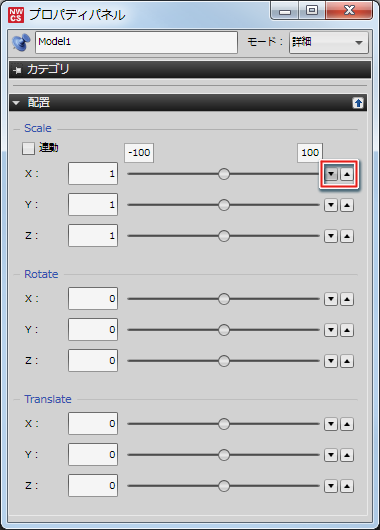
Task: Decrease Scale Z with the down arrow
Action: 331,236
